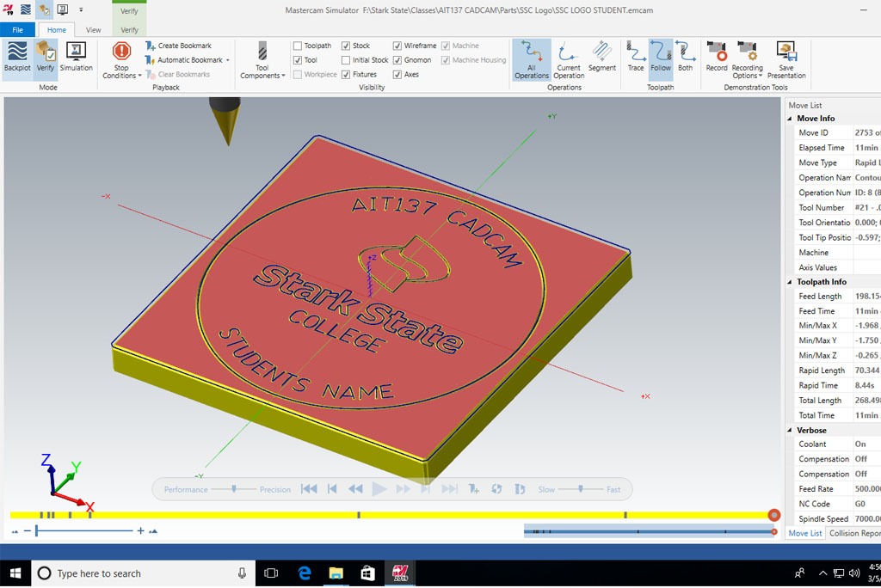Image resolution: width=881 pixels, height=588 pixels.
Task: Click Save Presentation
Action: tap(786, 59)
